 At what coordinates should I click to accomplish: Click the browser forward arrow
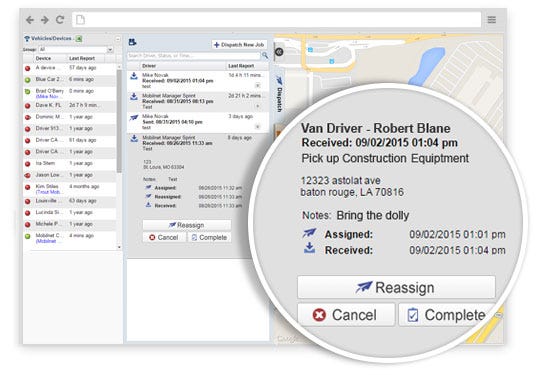point(45,20)
